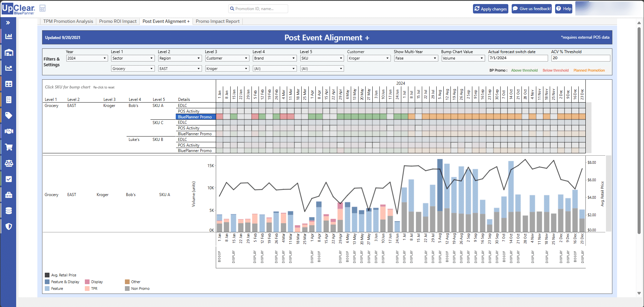Click Feature legend swatch
Image resolution: width=644 pixels, height=307 pixels.
[47, 289]
